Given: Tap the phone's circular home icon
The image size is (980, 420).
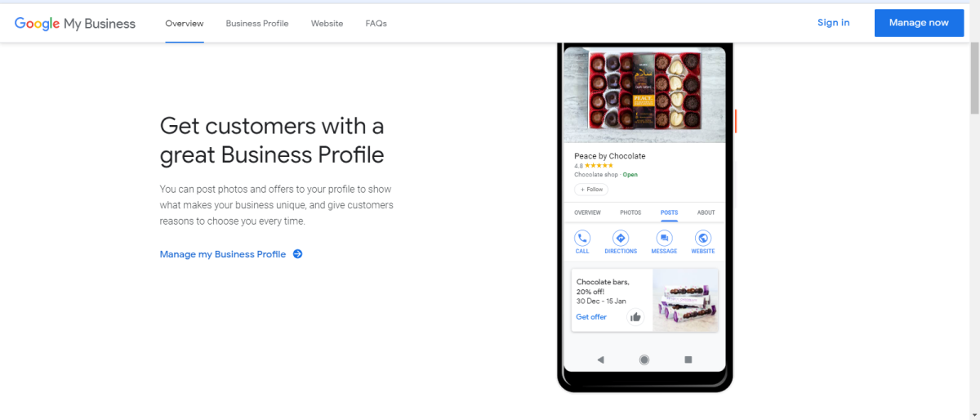Looking at the screenshot, I should [x=644, y=360].
